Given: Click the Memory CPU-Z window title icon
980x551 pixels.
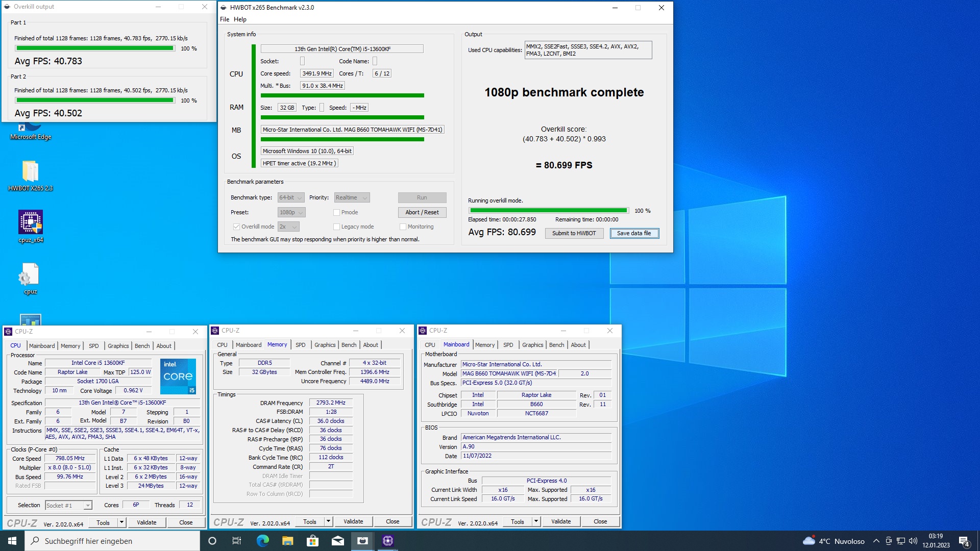Looking at the screenshot, I should pyautogui.click(x=215, y=331).
